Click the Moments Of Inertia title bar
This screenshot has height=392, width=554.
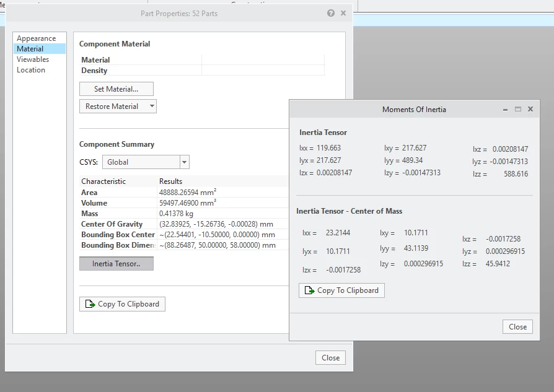414,110
